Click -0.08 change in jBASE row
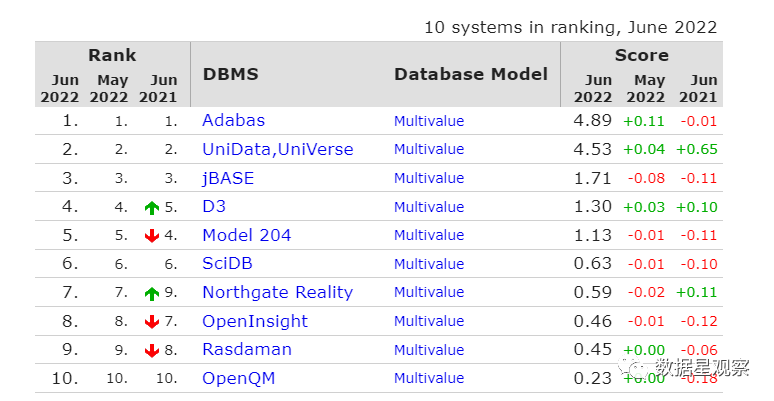Screen dimensions: 774x401 (x=646, y=178)
